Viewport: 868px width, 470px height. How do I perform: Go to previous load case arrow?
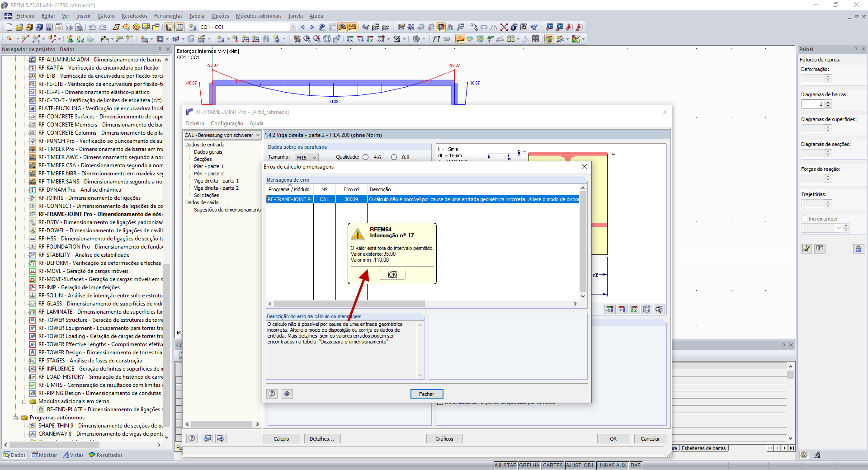pos(302,27)
